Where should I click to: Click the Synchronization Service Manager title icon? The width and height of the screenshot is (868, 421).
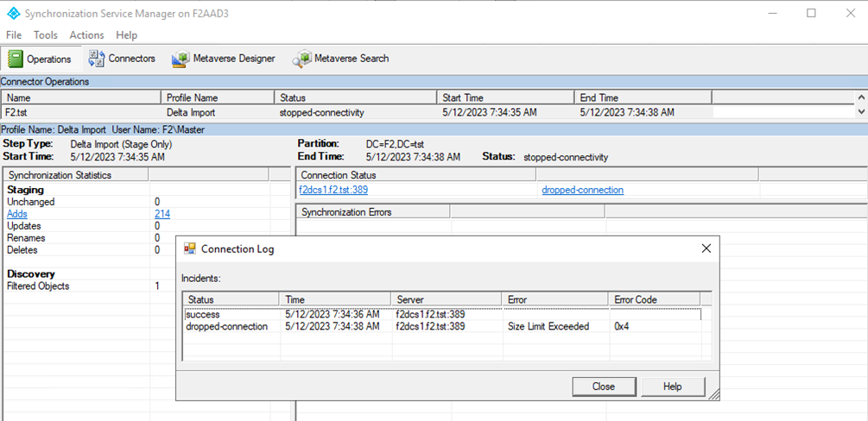point(13,13)
